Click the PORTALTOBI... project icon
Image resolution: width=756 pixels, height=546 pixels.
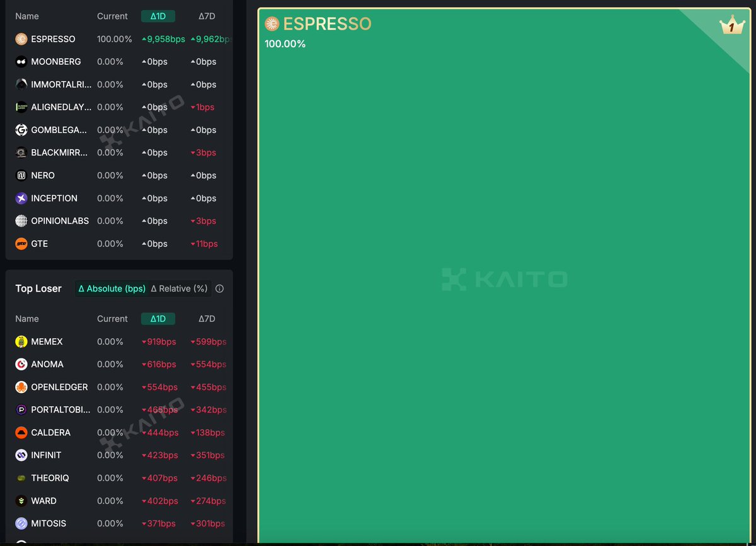click(21, 409)
